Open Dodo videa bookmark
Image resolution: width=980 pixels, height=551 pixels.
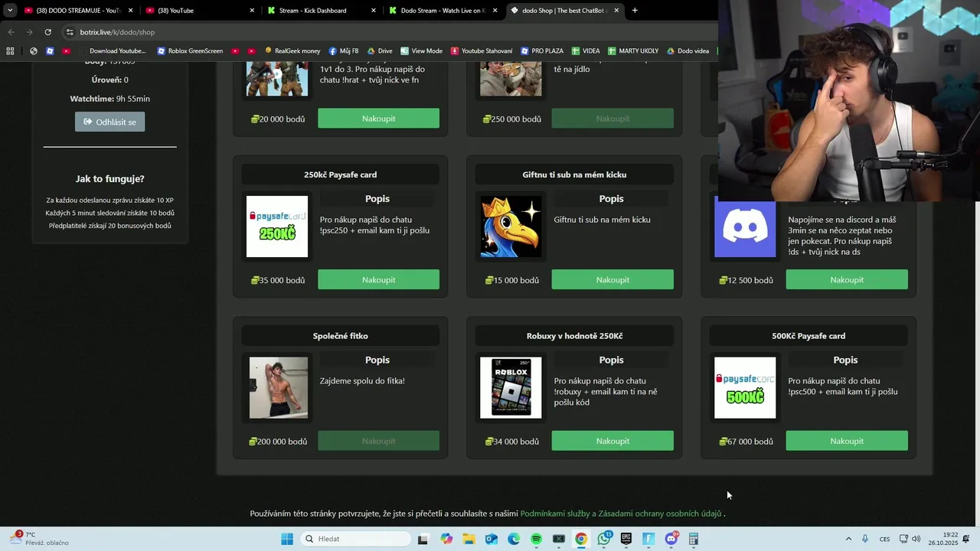[x=688, y=51]
